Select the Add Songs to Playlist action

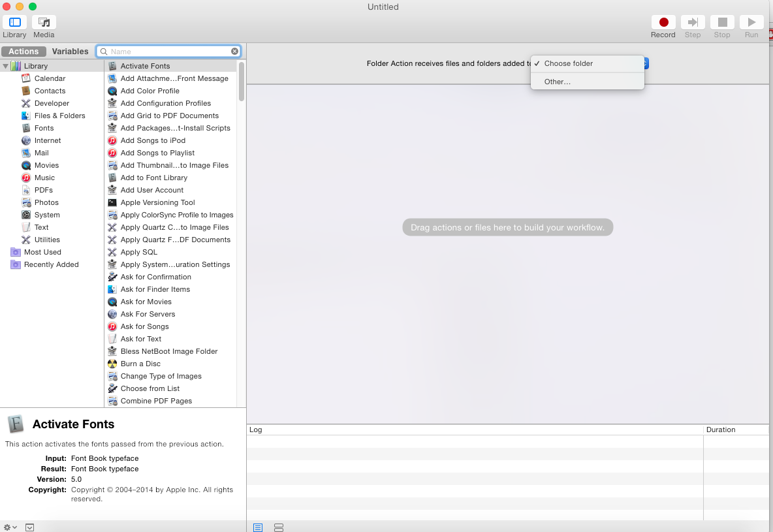click(170, 153)
